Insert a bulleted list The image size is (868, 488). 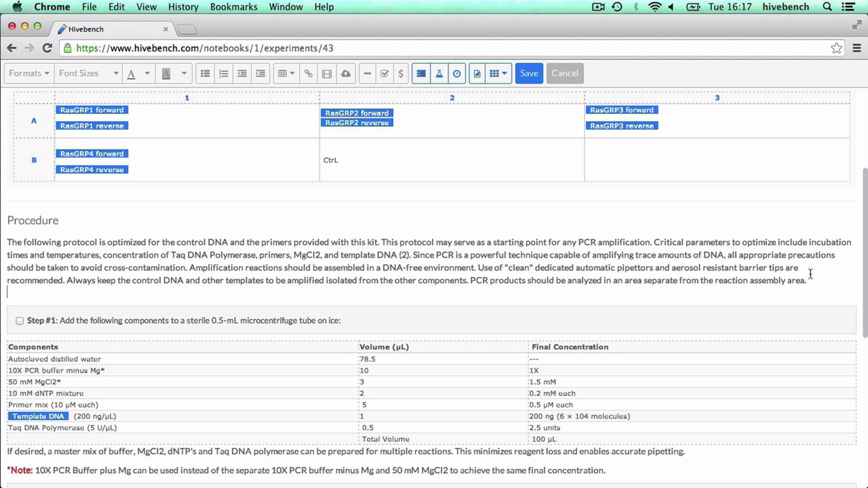[205, 74]
